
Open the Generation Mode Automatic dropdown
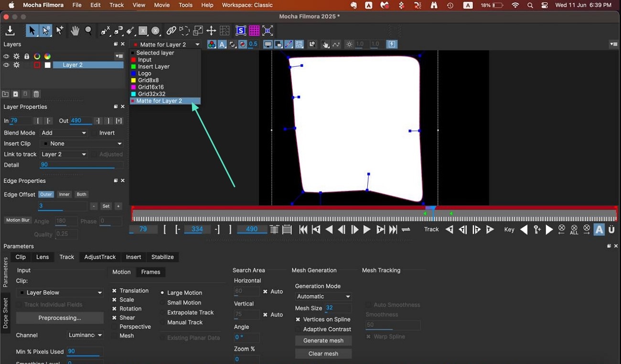323,296
